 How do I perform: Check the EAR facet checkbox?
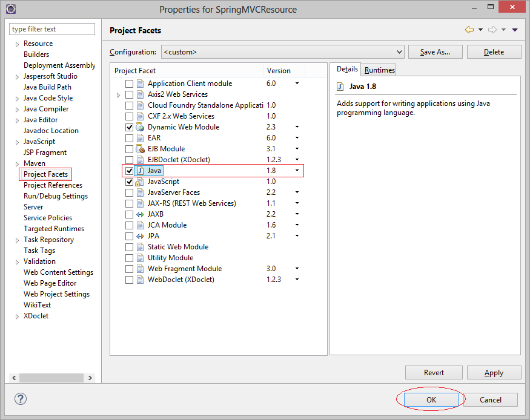(129, 138)
